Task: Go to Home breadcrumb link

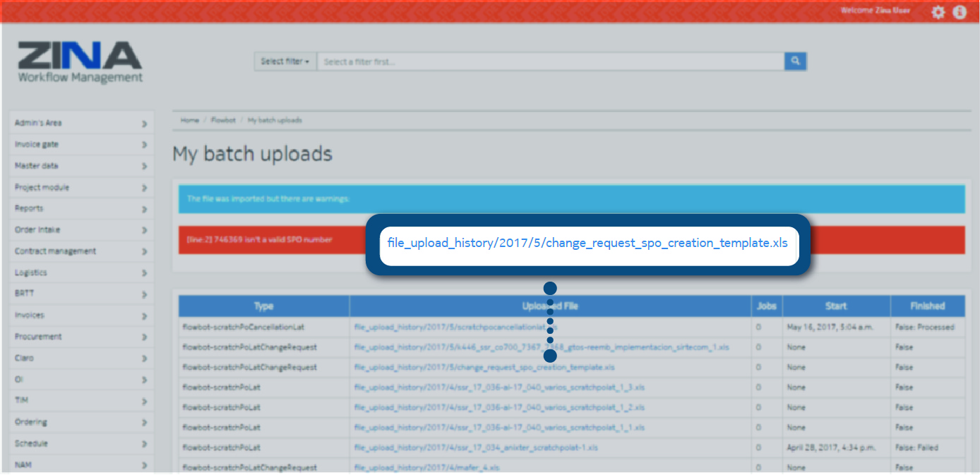Action: pyautogui.click(x=189, y=121)
